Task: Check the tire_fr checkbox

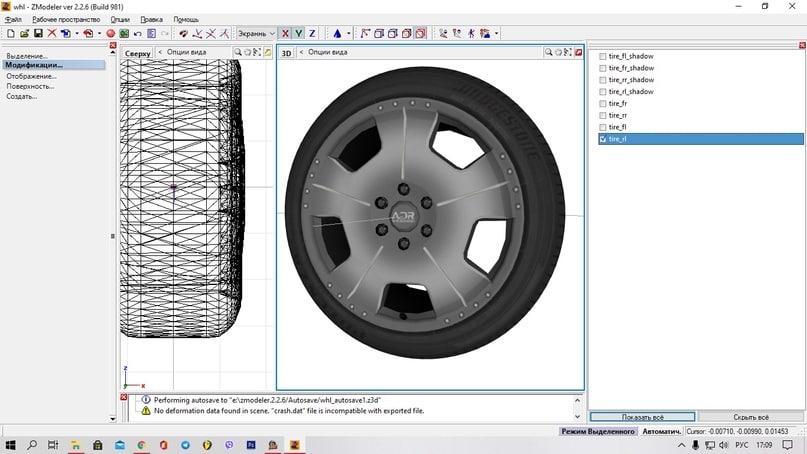Action: (x=603, y=103)
